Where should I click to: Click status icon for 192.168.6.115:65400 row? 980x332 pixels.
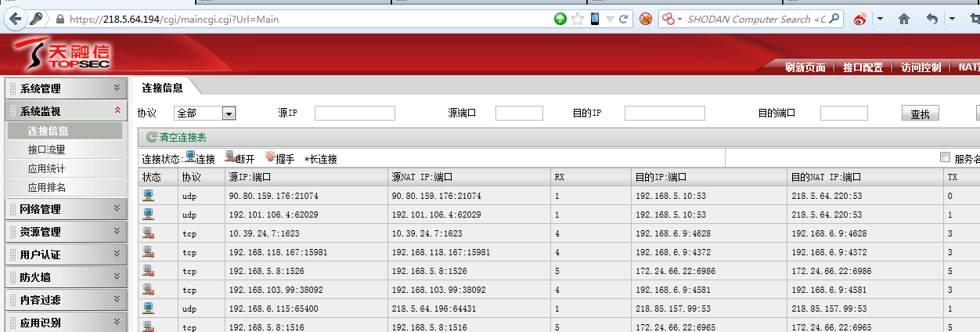pos(148,308)
